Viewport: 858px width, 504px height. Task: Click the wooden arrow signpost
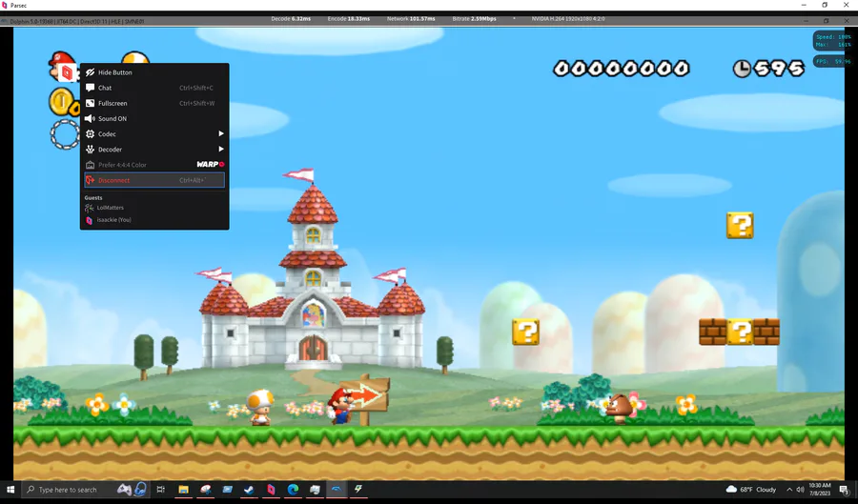tap(365, 398)
